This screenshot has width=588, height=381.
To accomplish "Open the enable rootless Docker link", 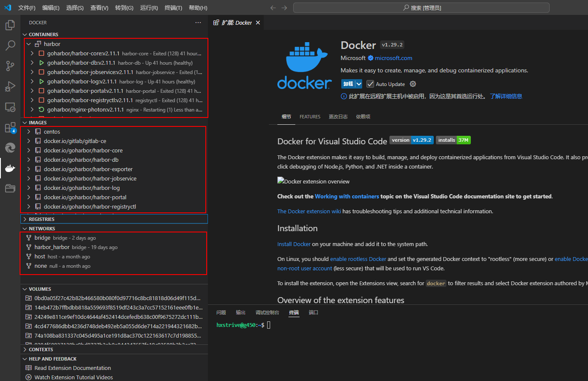I will coord(358,259).
